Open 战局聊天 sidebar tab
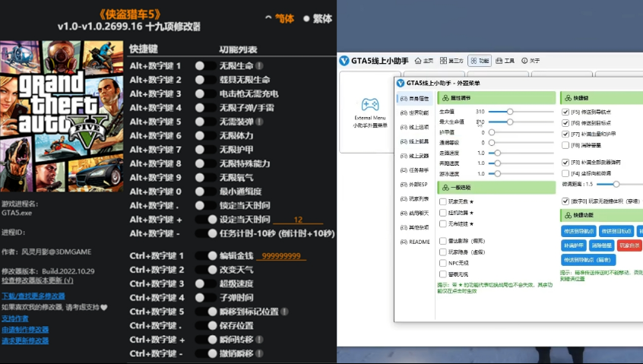This screenshot has height=364, width=643. (x=414, y=213)
